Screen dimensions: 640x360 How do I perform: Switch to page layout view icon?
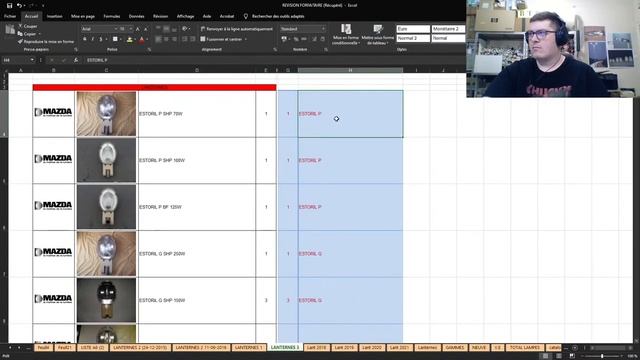pos(558,356)
